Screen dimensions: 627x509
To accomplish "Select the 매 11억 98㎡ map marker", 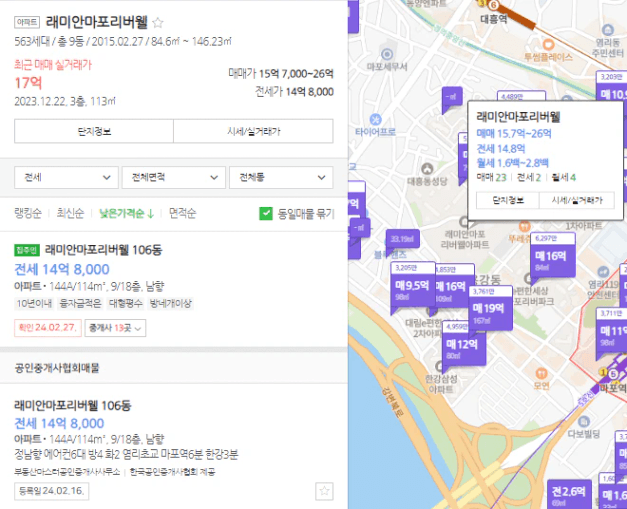I will point(611,332).
